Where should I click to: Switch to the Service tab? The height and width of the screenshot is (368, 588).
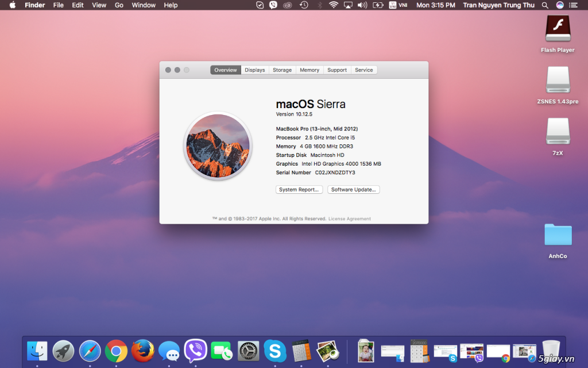coord(363,70)
